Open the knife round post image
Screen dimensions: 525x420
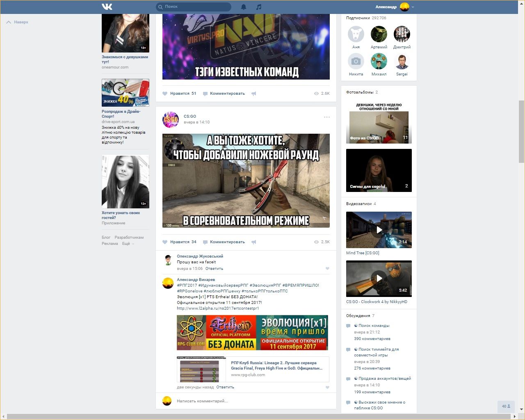coord(246,180)
